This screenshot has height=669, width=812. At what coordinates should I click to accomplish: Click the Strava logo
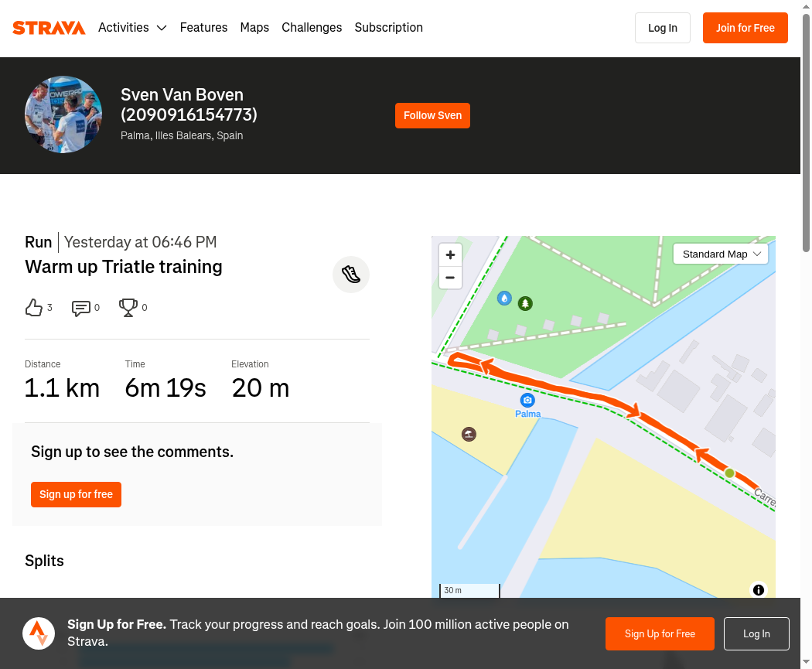click(x=49, y=28)
